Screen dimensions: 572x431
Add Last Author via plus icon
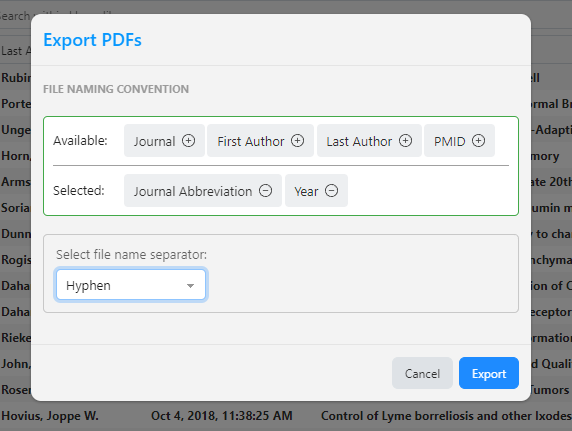405,141
